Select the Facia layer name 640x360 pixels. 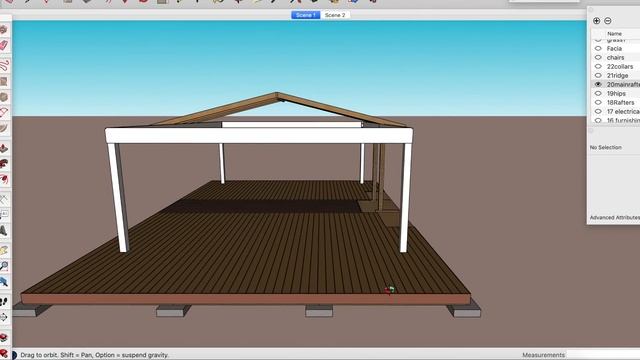[614, 49]
